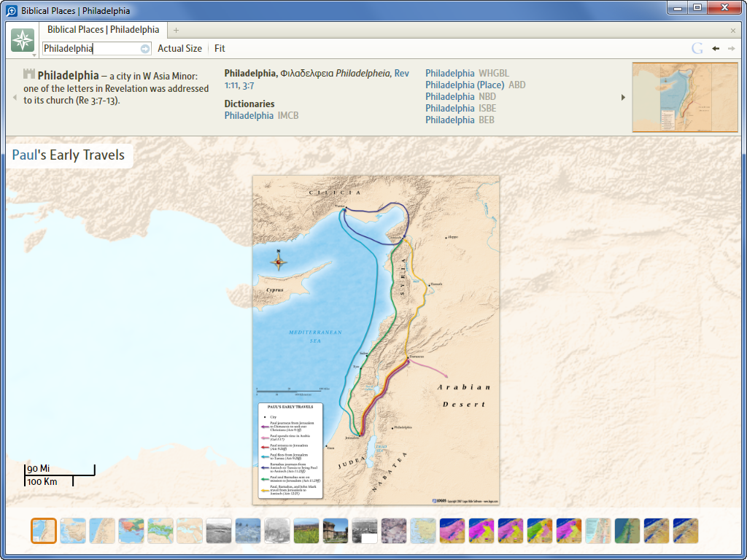Go back with the left arrow toolbar icon

click(x=716, y=49)
